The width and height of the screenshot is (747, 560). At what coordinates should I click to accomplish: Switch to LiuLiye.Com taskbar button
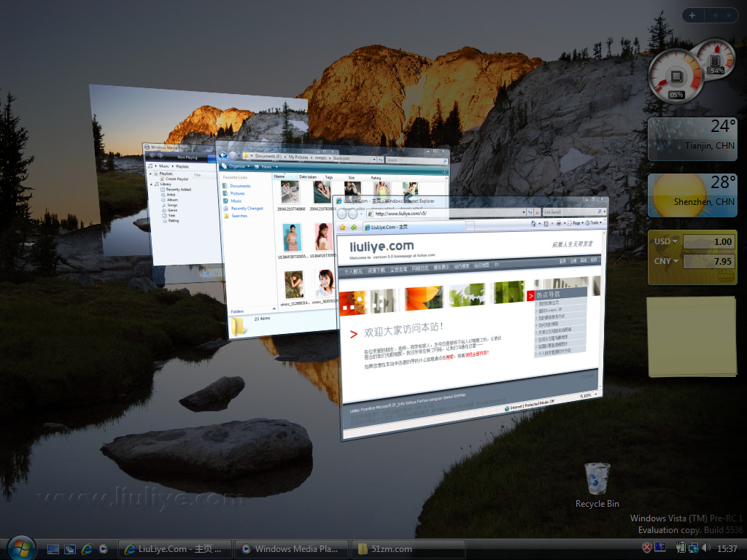(x=174, y=549)
